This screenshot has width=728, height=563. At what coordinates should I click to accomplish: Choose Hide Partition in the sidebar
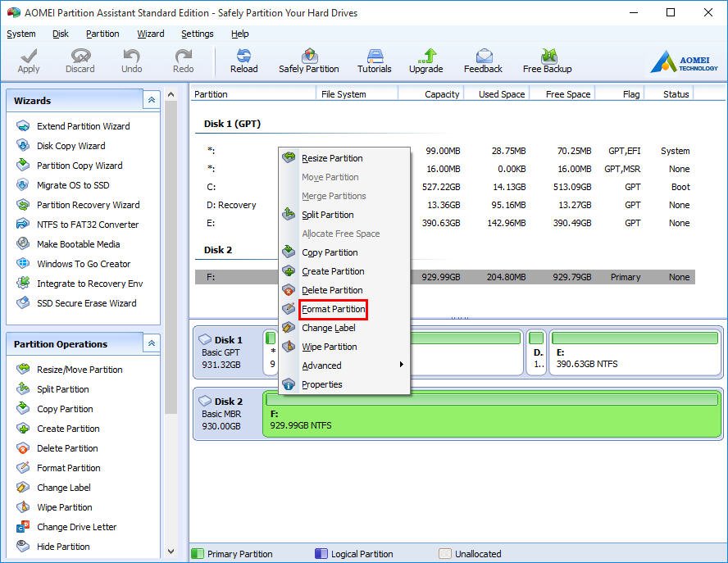tap(53, 547)
